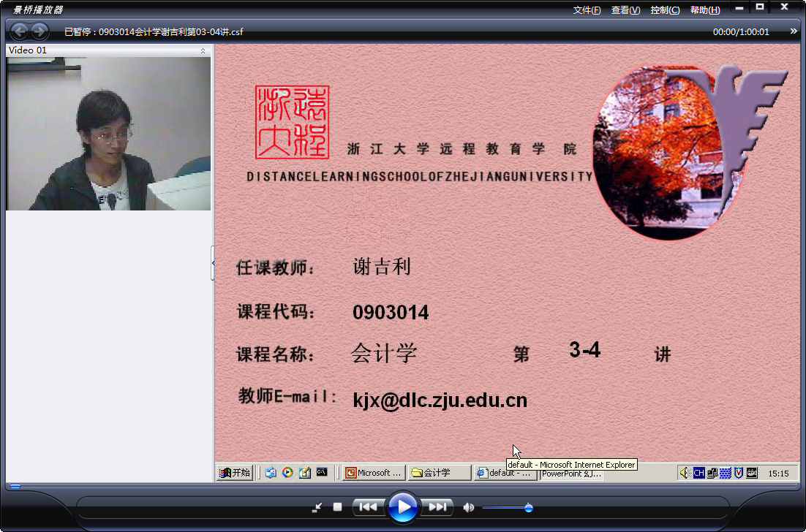Viewport: 806px width, 532px height.
Task: Click the 会计学 folder taskbar button
Action: point(440,472)
